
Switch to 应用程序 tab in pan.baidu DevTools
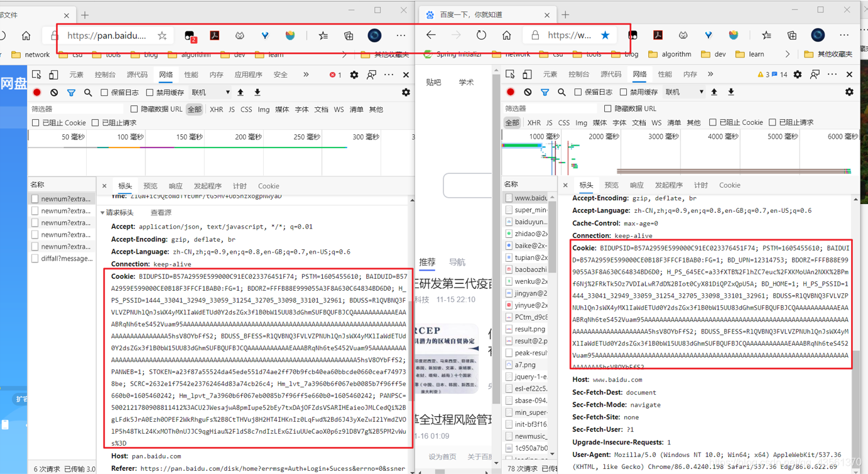coord(248,75)
